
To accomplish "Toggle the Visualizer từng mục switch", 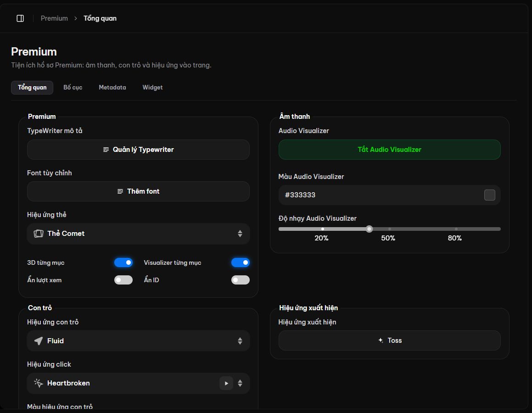I will pos(241,262).
